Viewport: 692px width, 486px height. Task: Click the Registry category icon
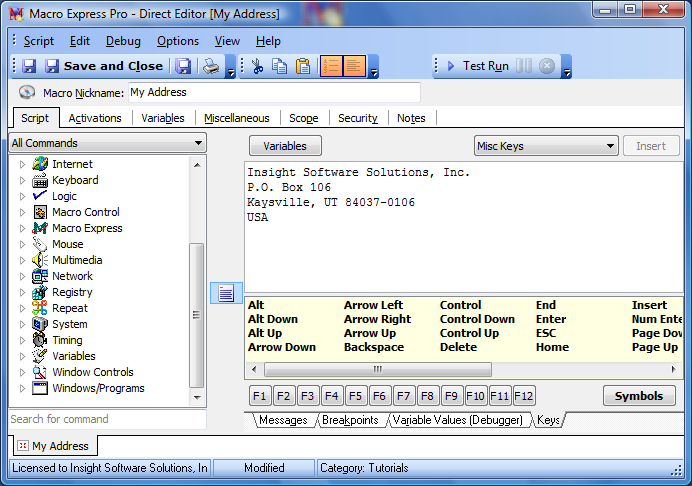coord(40,292)
